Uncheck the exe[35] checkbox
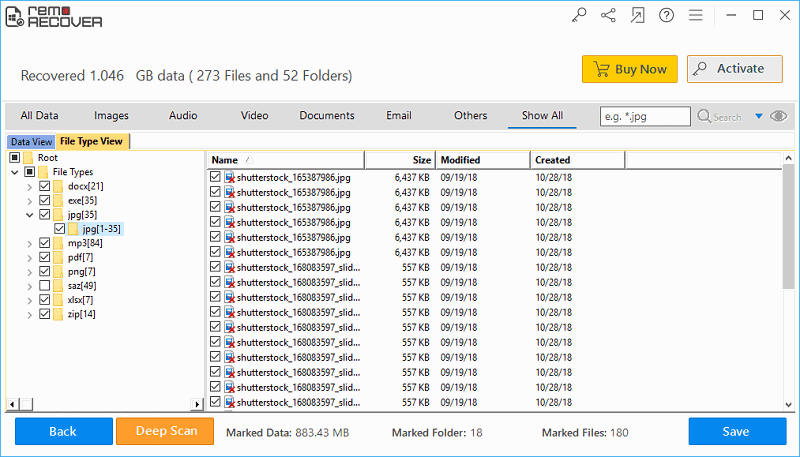800x457 pixels. [44, 200]
